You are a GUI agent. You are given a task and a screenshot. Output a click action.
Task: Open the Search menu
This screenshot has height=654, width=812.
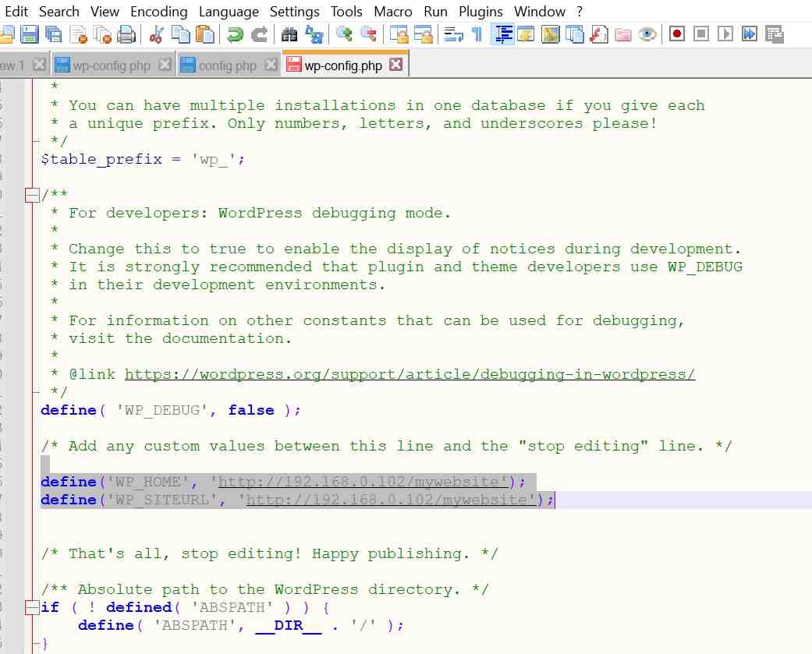tap(59, 11)
